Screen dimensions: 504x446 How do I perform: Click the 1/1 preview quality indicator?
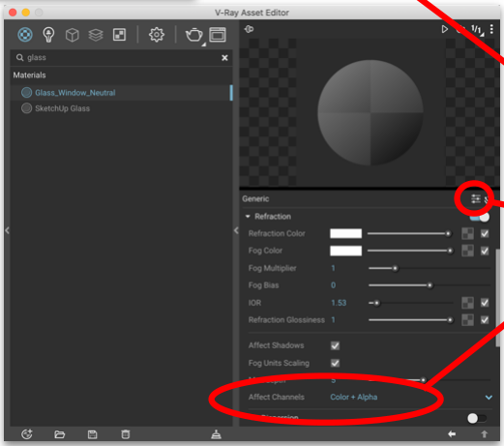pyautogui.click(x=477, y=30)
